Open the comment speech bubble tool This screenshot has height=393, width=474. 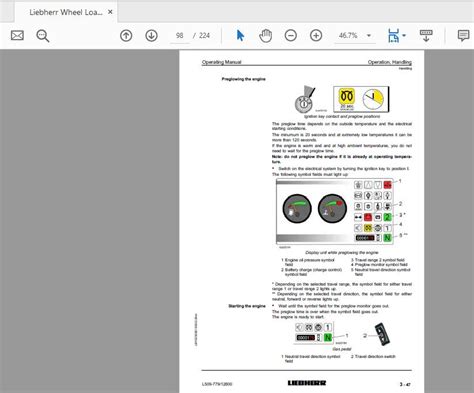(x=463, y=35)
